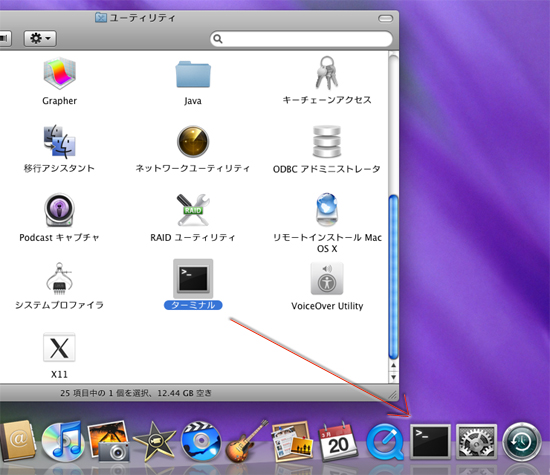Select the Grapher application icon
550x475 pixels.
click(60, 73)
